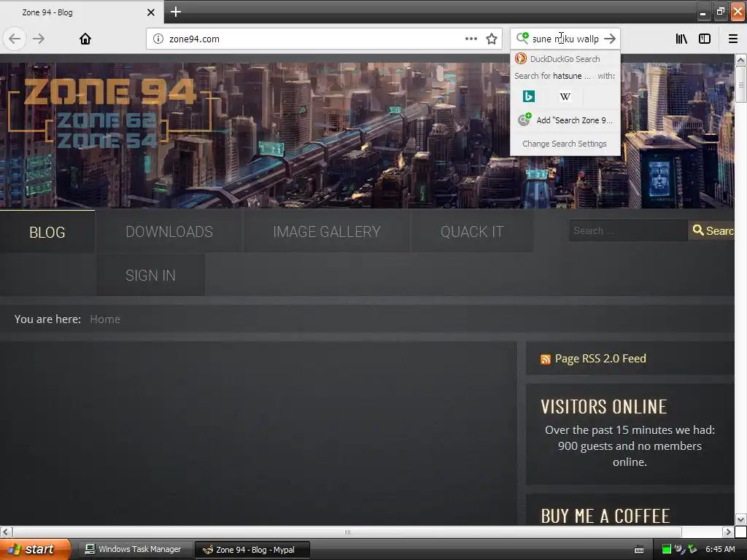Click the BUY ME A COFFEE heading
The image size is (747, 560).
pyautogui.click(x=605, y=516)
